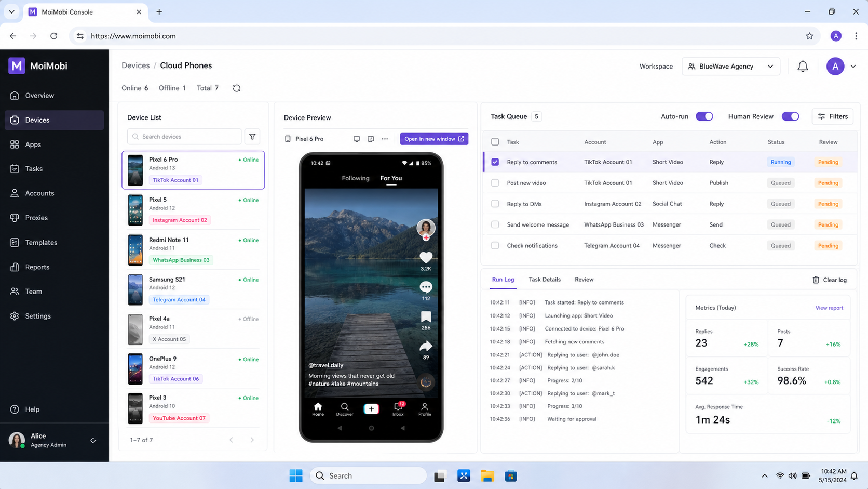The width and height of the screenshot is (868, 489).
Task: Click the Devices breadcrumb link
Action: [135, 65]
